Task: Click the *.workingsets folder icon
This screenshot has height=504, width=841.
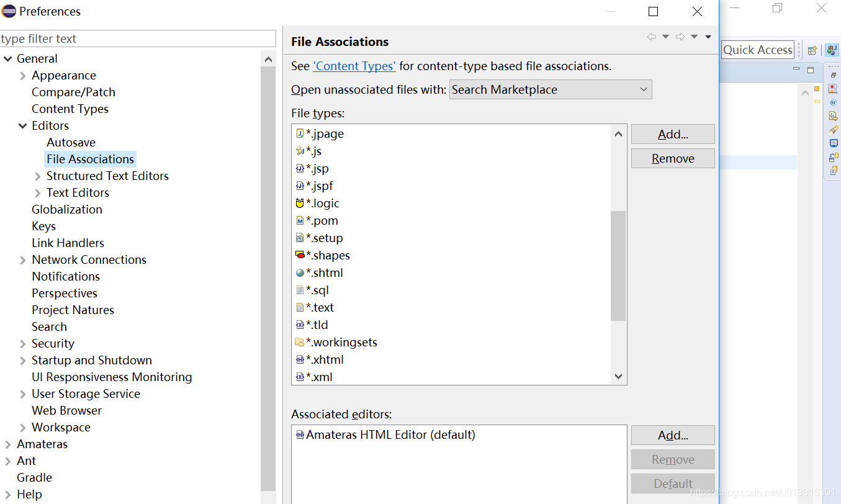Action: pyautogui.click(x=300, y=342)
